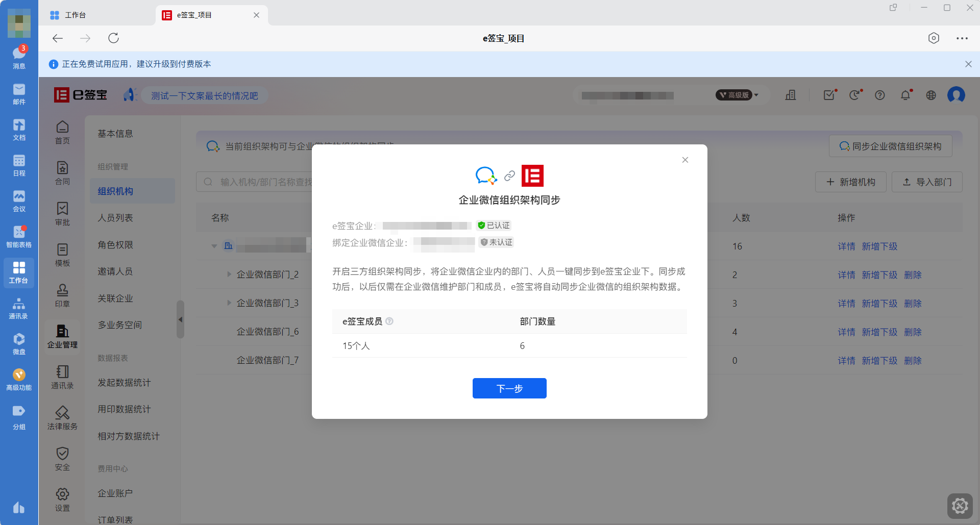This screenshot has width=980, height=525.
Task: Reload the page with the refresh icon
Action: point(113,38)
